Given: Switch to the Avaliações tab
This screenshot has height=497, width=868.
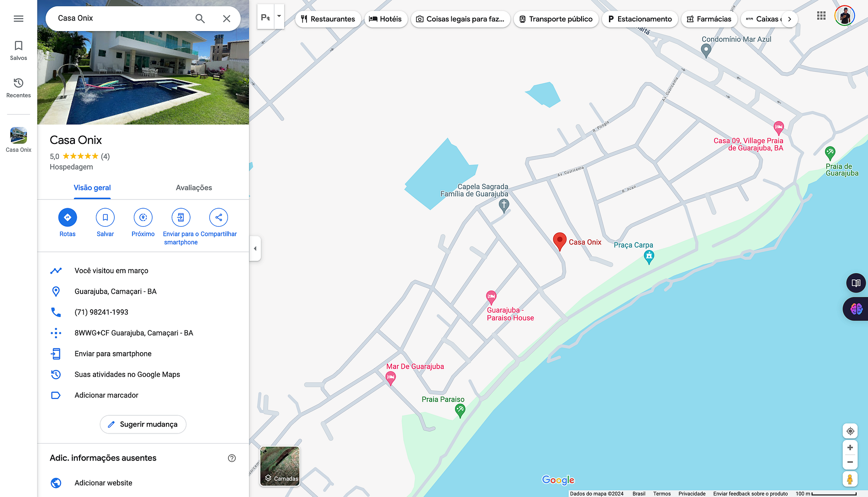Looking at the screenshot, I should 194,188.
